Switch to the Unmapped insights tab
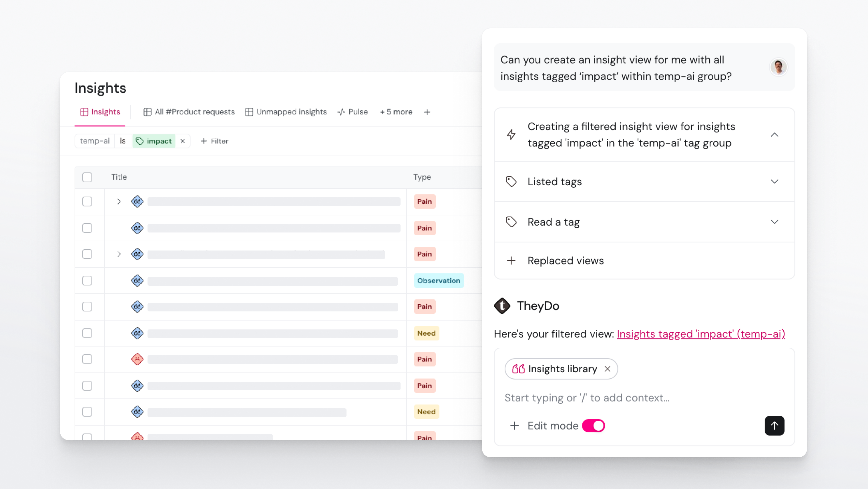 tap(286, 112)
